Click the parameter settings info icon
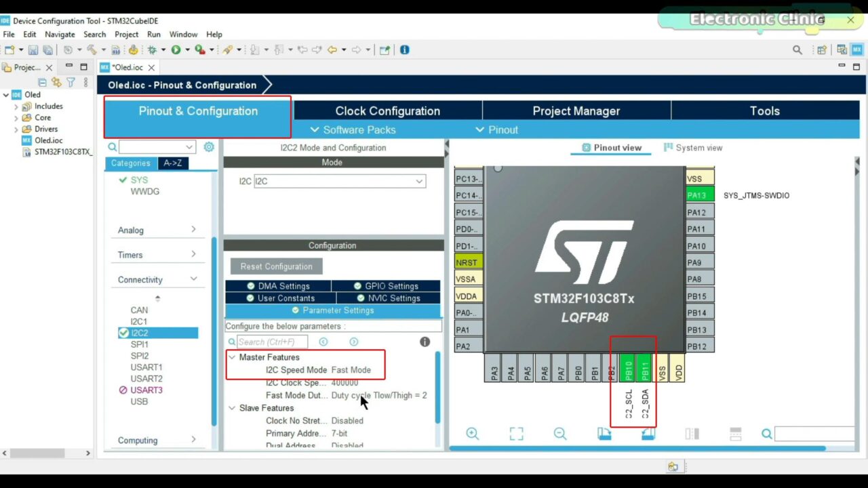The height and width of the screenshot is (488, 868). 425,342
